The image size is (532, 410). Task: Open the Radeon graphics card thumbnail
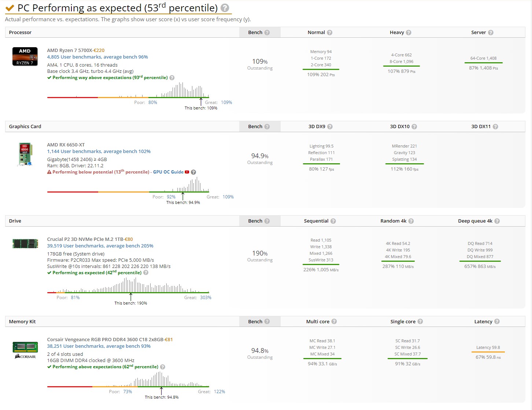coord(25,154)
